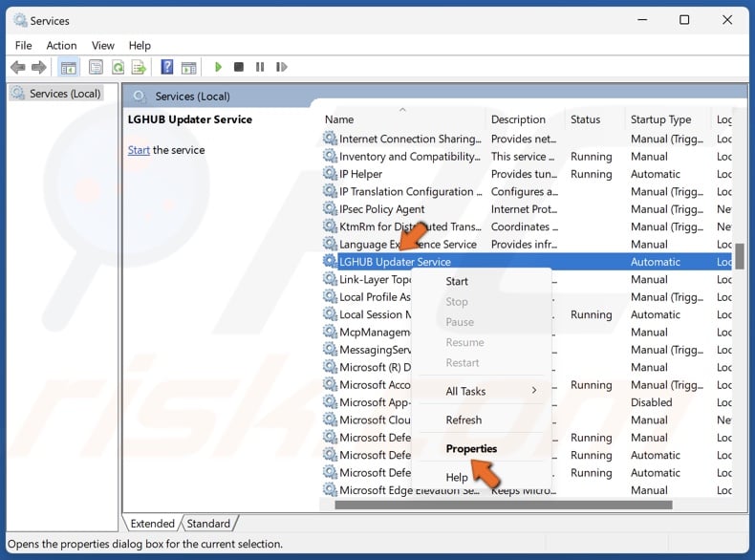Click the vertical scrollbar thumb of services list
The width and height of the screenshot is (755, 560).
tap(739, 256)
